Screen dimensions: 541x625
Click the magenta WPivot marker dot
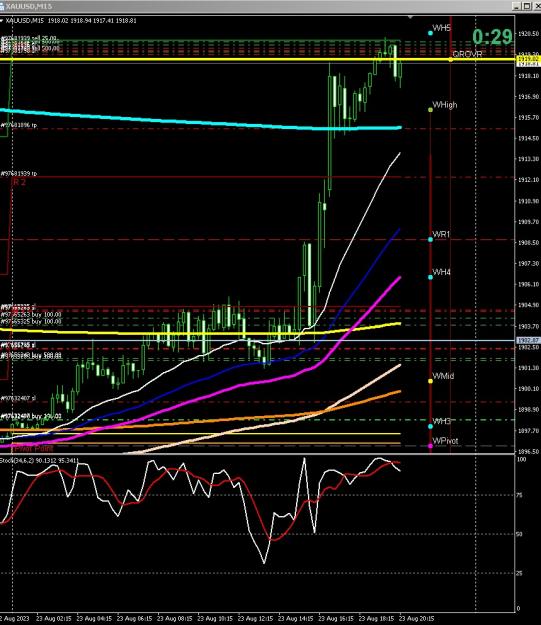coord(430,446)
